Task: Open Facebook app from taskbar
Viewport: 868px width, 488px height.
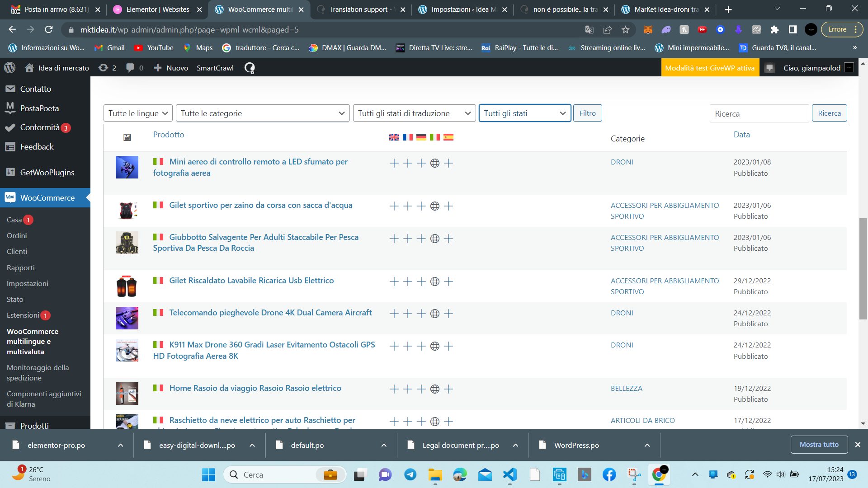Action: [x=609, y=474]
